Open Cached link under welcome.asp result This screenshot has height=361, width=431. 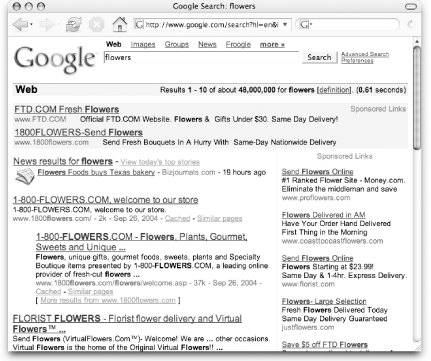[48, 292]
